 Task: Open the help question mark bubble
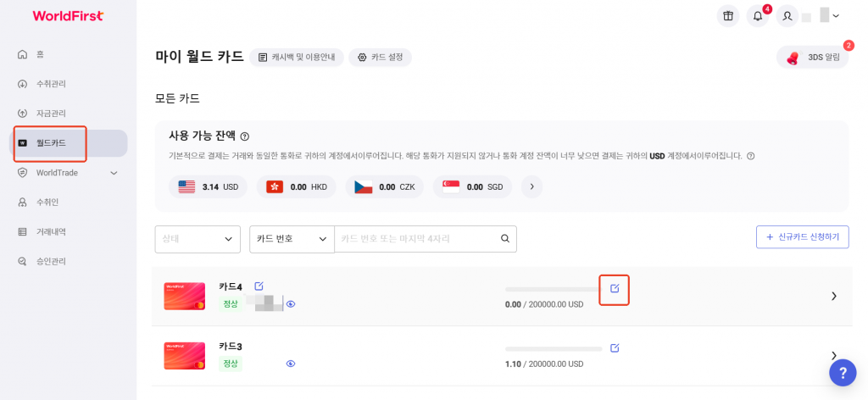coord(843,373)
